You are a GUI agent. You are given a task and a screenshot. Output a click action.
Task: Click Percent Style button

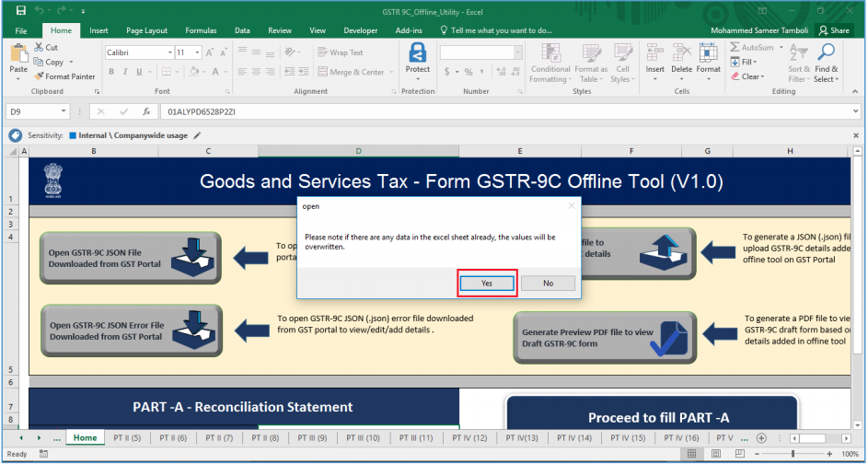click(x=469, y=72)
